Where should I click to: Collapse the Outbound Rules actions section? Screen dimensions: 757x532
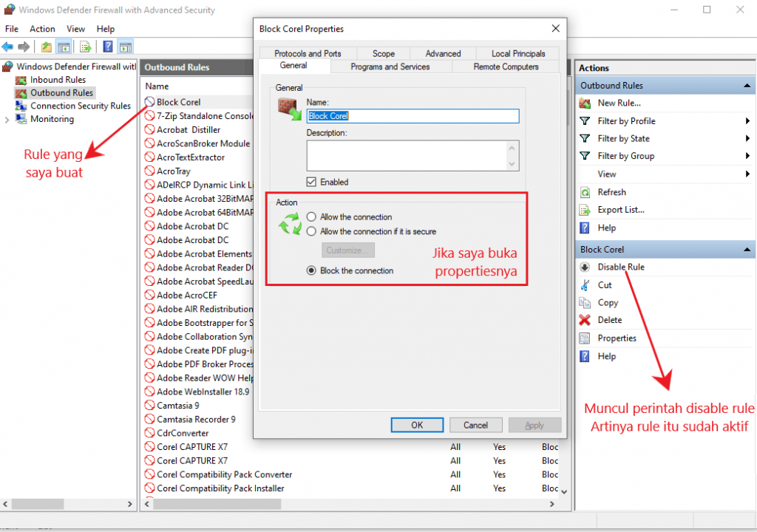[747, 86]
